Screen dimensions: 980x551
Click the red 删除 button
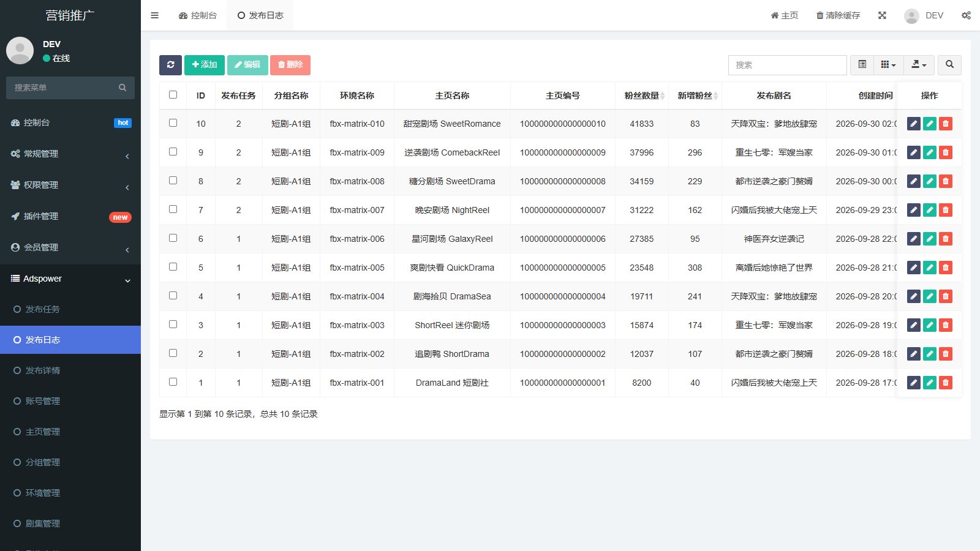point(290,65)
